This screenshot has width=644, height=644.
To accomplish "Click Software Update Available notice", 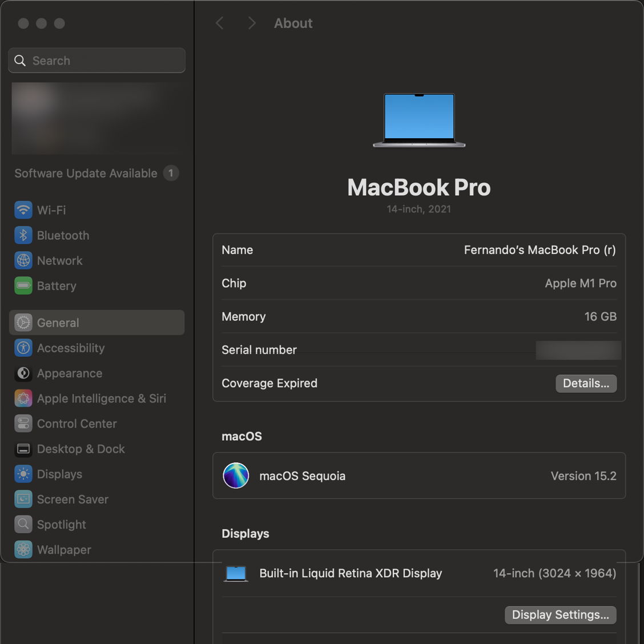I will (x=86, y=174).
